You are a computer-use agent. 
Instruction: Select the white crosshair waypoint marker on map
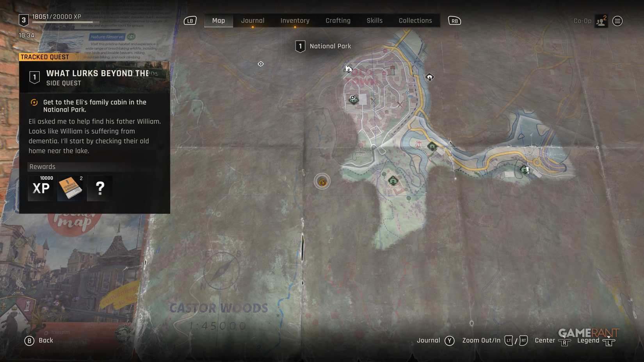tap(261, 64)
